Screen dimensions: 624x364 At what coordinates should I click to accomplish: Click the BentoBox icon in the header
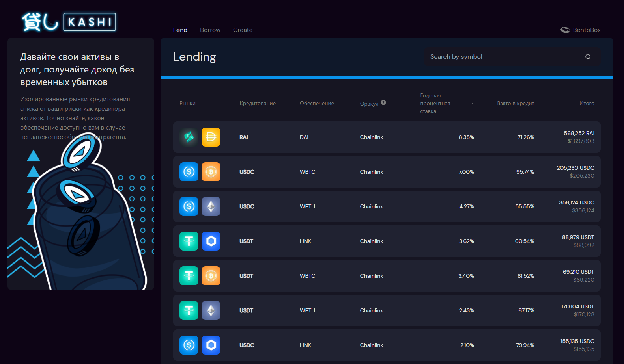[565, 30]
